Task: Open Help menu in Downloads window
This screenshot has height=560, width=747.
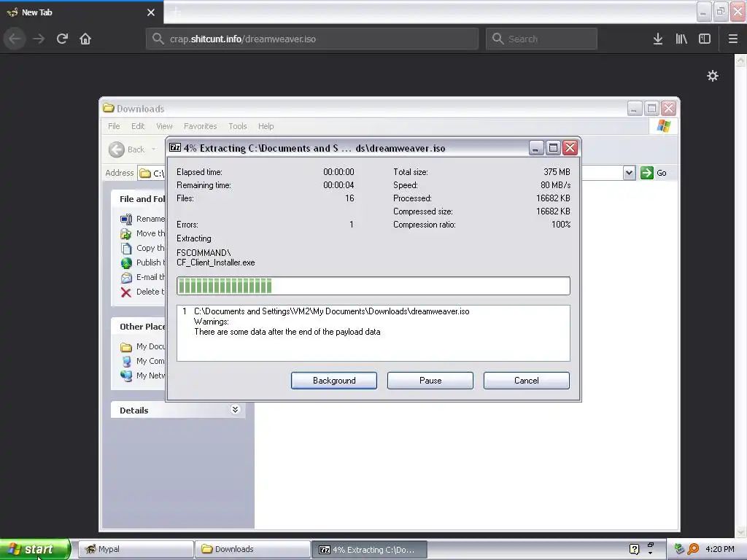Action: (266, 126)
